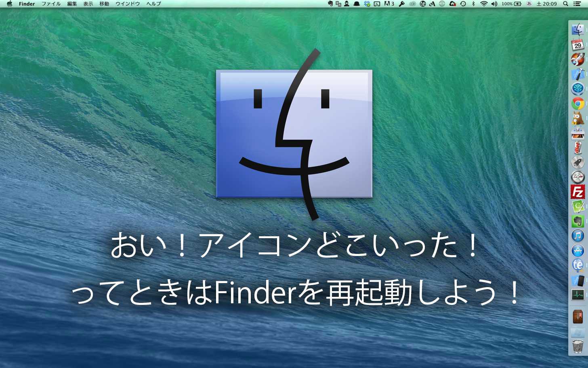Open the iOS Simulator phone icon
This screenshot has width=588, height=368.
click(577, 280)
